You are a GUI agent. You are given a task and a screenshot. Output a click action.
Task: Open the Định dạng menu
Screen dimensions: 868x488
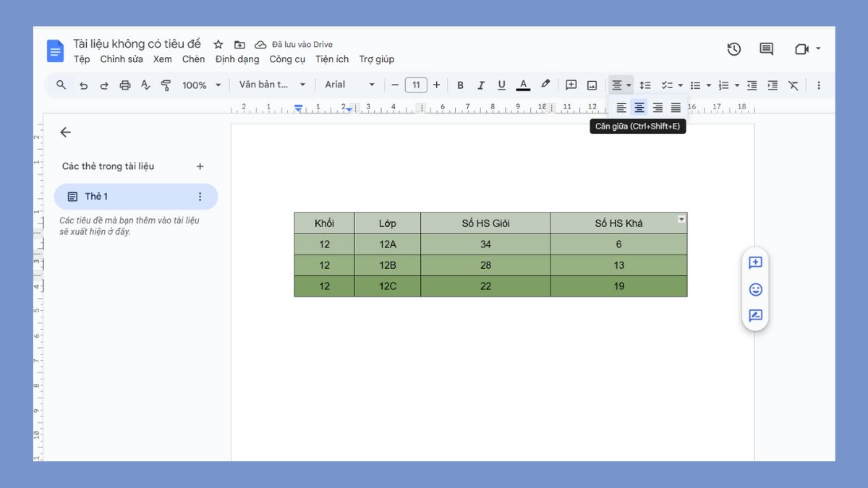[237, 59]
